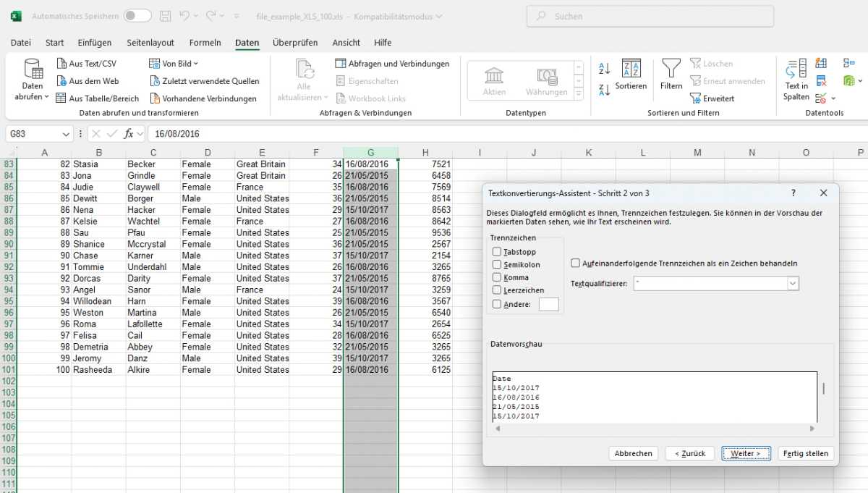
Task: Select Aus Tabelle/Bereich
Action: tap(98, 98)
